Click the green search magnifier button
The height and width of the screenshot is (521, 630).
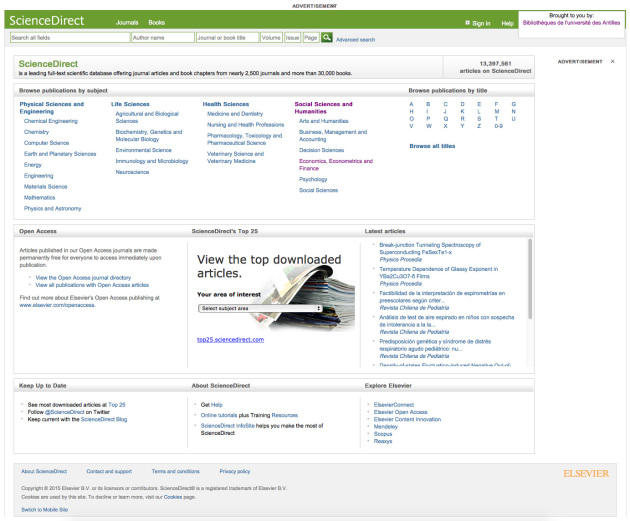(327, 38)
